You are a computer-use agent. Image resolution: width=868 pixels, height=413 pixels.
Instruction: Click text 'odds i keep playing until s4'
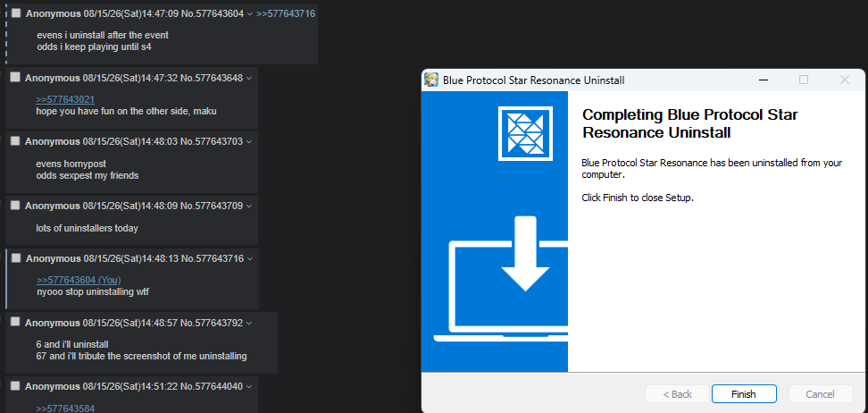(x=94, y=47)
